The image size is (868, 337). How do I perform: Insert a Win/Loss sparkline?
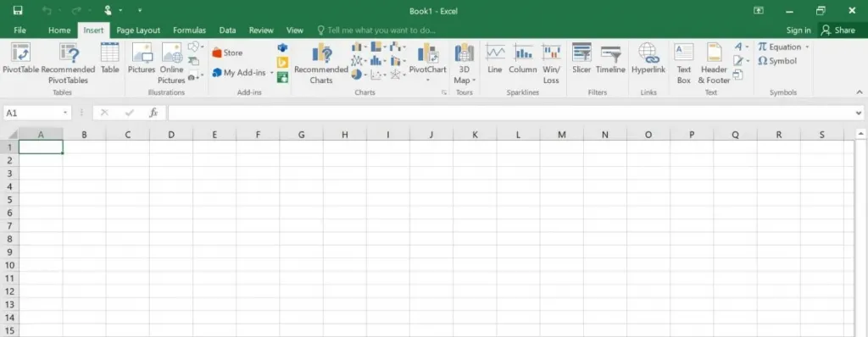click(551, 64)
